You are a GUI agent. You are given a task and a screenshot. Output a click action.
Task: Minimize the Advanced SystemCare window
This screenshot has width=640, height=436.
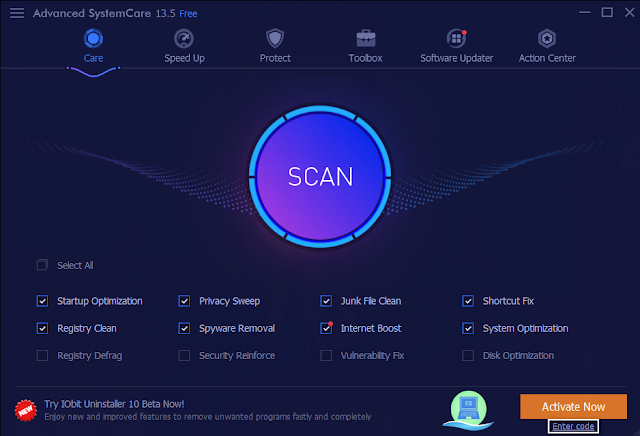click(x=584, y=13)
